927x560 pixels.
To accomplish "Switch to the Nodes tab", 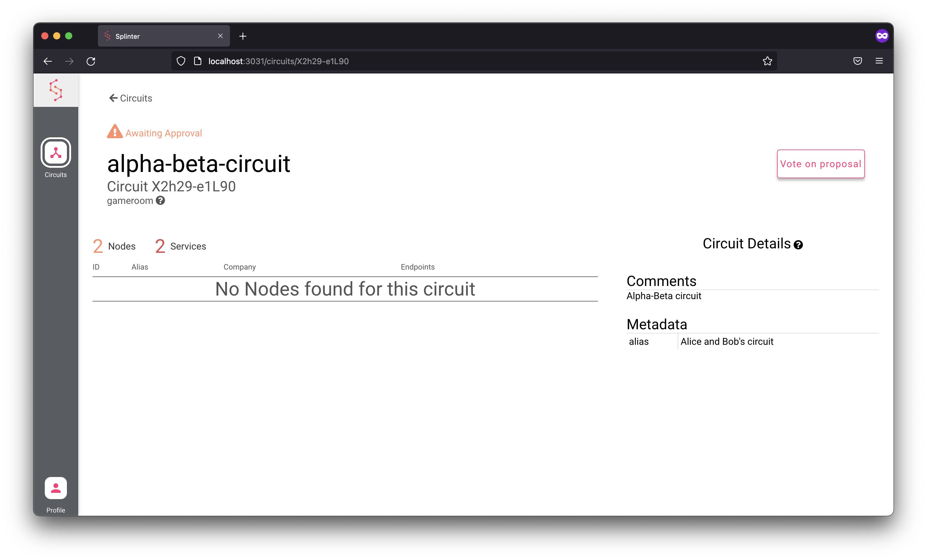I will click(x=114, y=246).
